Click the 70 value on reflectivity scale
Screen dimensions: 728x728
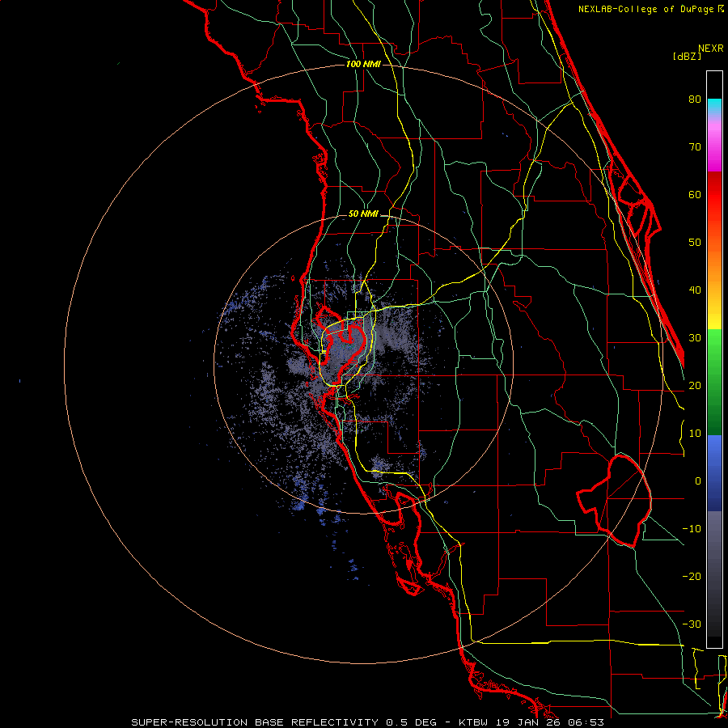[x=695, y=147]
